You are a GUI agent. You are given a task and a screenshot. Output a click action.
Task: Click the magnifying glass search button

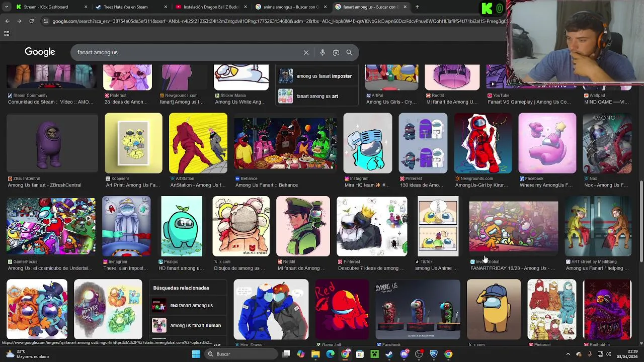tap(349, 52)
